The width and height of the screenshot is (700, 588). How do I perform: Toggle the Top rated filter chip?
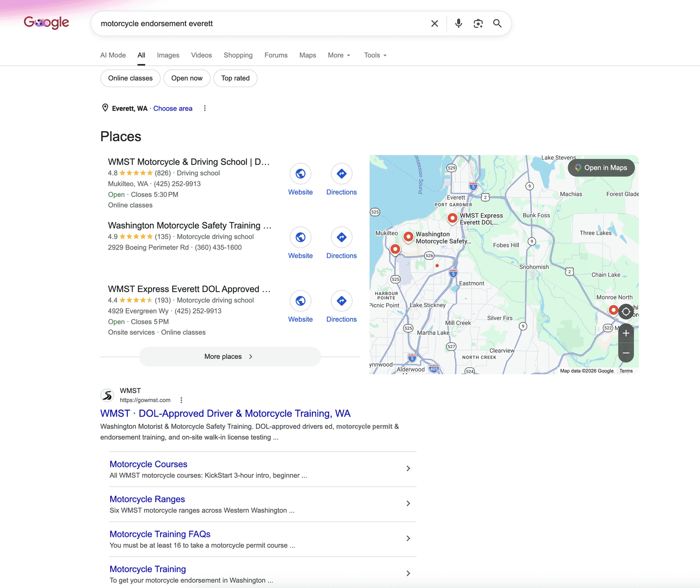tap(235, 78)
